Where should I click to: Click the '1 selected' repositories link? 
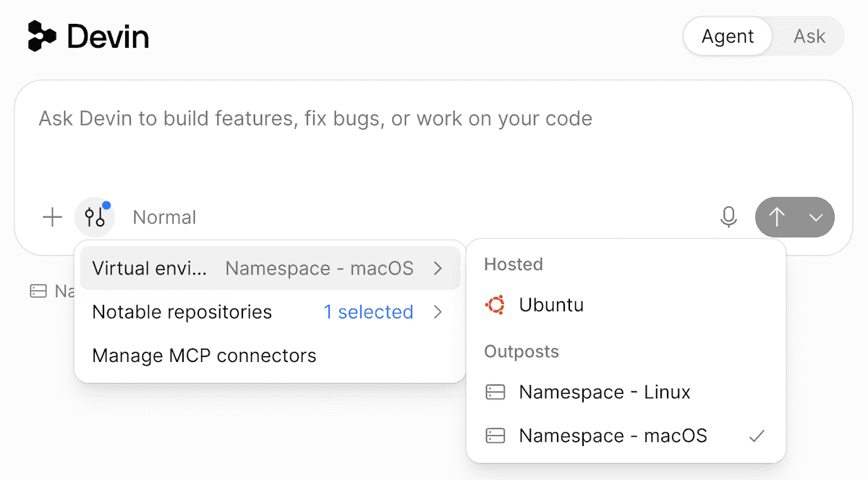[368, 312]
